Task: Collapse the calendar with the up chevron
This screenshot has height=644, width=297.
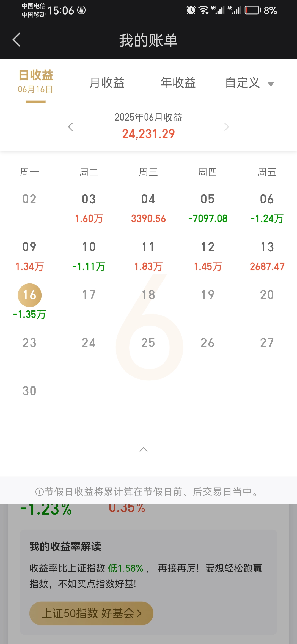Action: [144, 450]
